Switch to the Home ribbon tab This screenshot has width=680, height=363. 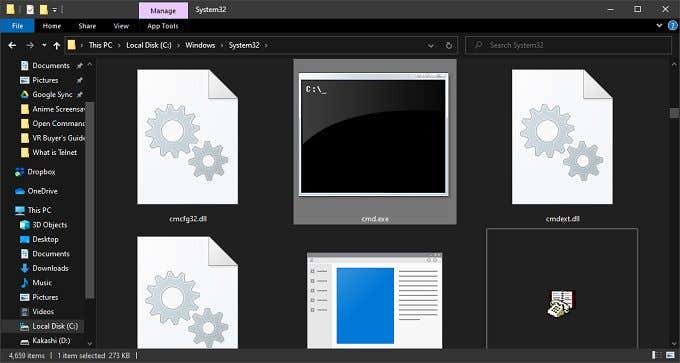(52, 26)
